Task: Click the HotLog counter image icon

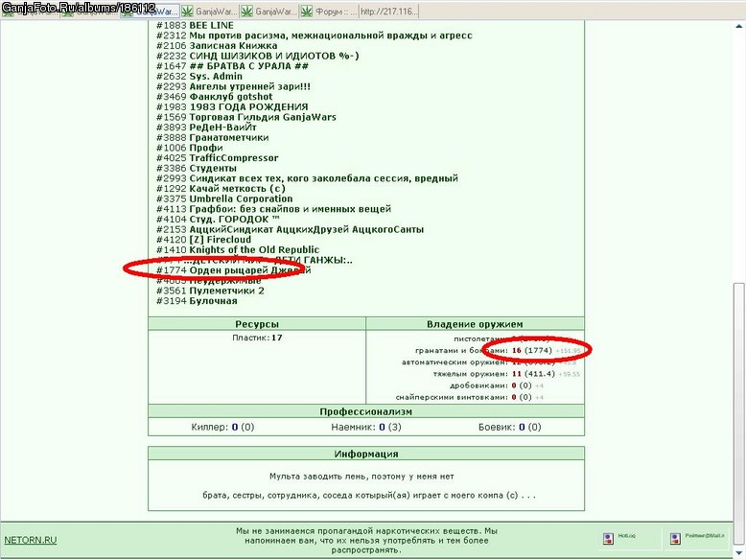Action: 608,539
